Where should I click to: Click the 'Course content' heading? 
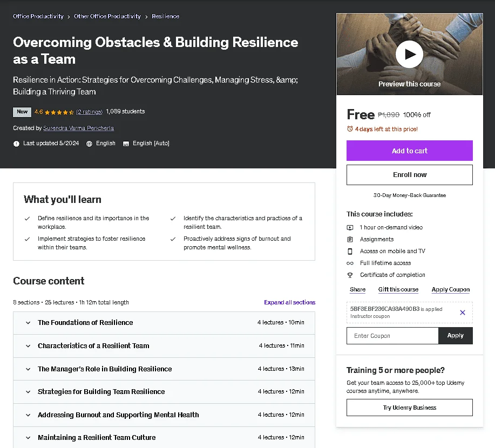click(x=49, y=281)
